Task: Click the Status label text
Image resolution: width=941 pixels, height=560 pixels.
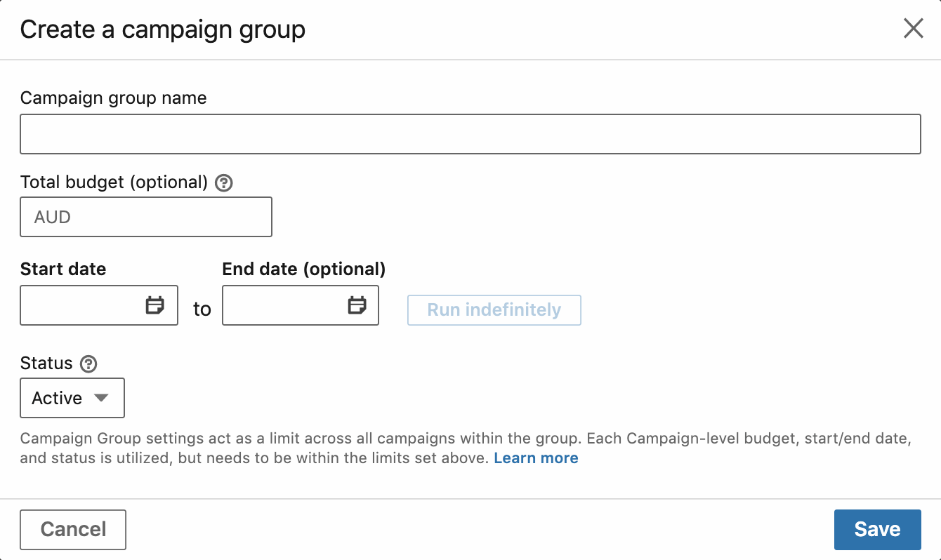Action: pyautogui.click(x=46, y=364)
